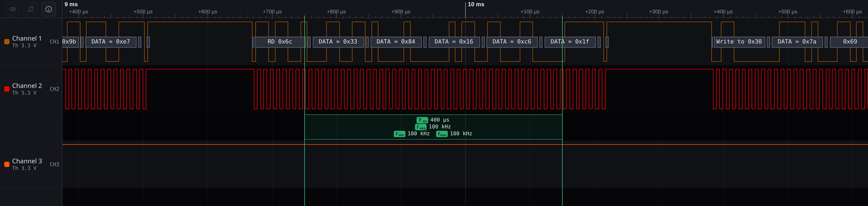
Task: Select the DATA = 0x33 decoder bubble
Action: (338, 42)
